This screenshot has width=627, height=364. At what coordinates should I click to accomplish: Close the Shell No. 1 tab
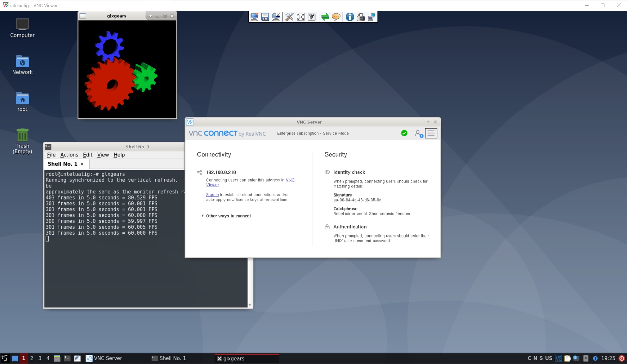click(x=82, y=164)
